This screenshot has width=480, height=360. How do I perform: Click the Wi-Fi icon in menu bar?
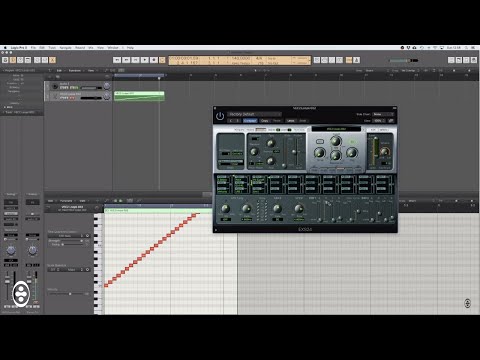click(x=435, y=48)
